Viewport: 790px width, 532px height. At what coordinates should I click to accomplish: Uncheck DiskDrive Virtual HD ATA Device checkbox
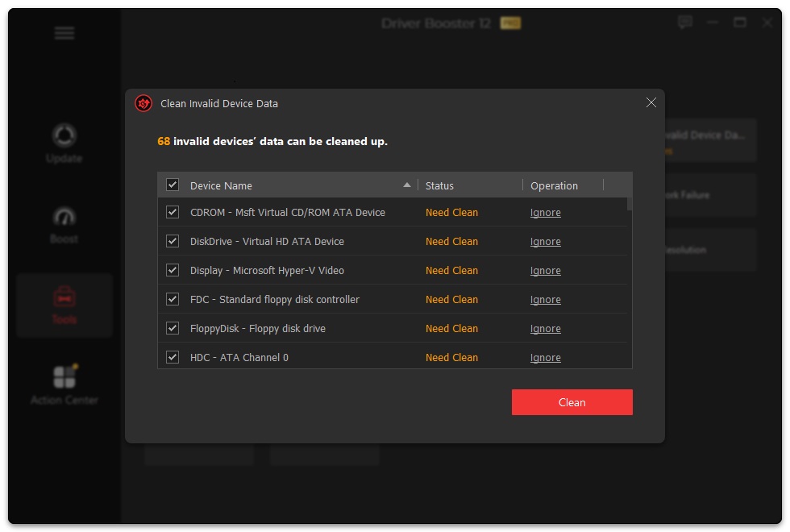tap(173, 241)
